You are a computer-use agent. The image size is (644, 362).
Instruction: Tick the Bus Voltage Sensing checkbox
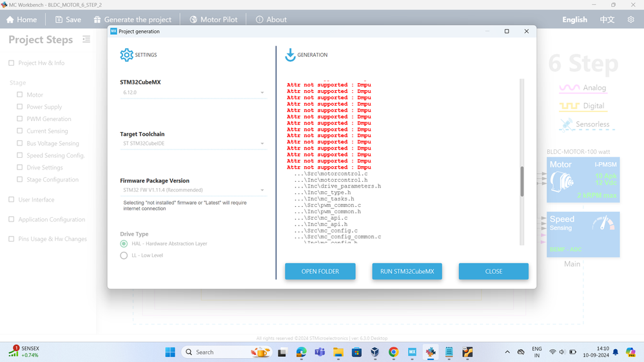click(x=20, y=143)
